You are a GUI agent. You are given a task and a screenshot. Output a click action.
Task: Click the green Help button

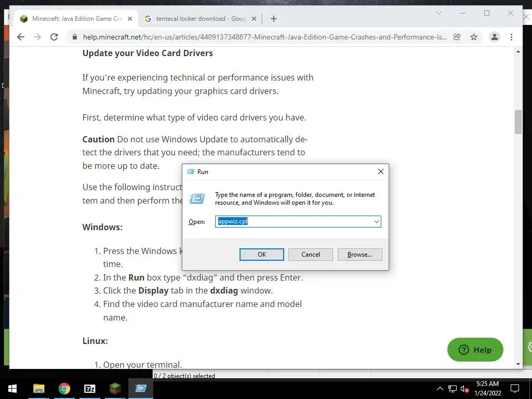coord(475,350)
